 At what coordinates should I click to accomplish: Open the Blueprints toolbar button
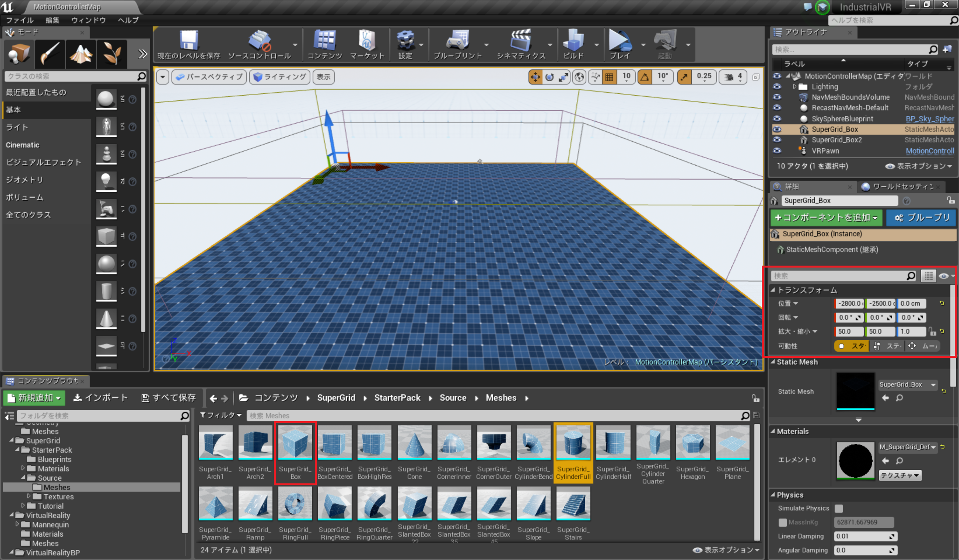(458, 44)
